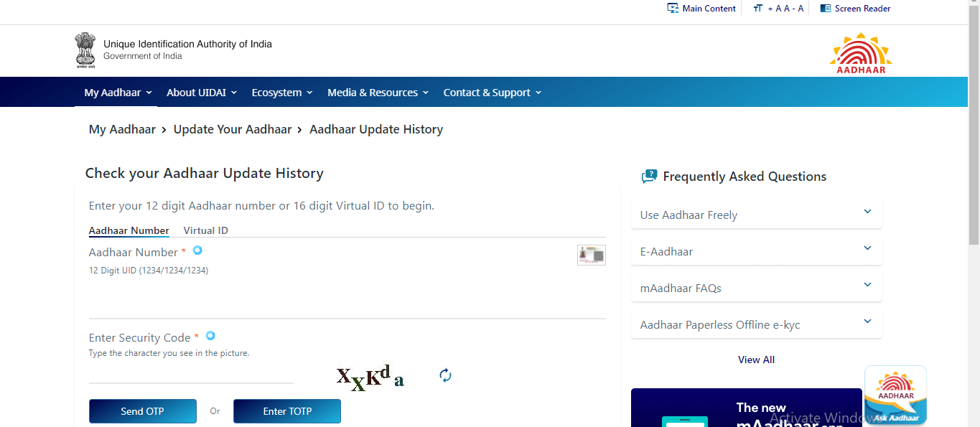Screen dimensions: 980x427
Task: Refresh the captcha image
Action: click(x=444, y=375)
